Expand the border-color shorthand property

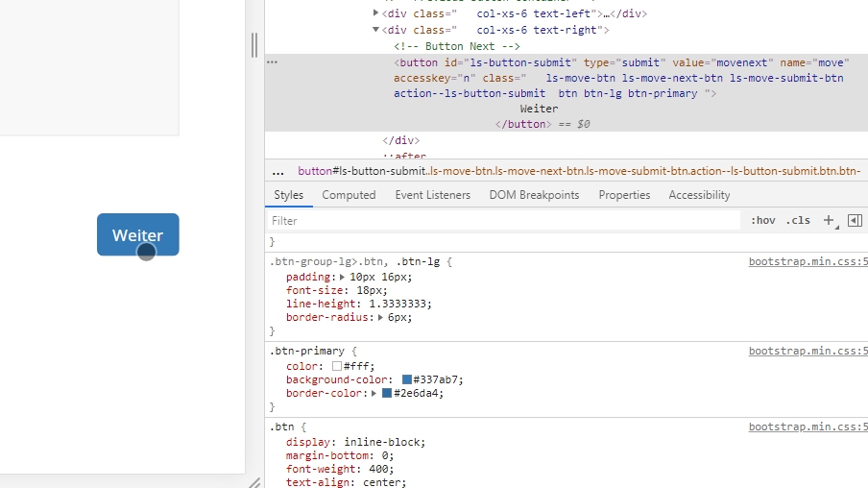pyautogui.click(x=373, y=393)
